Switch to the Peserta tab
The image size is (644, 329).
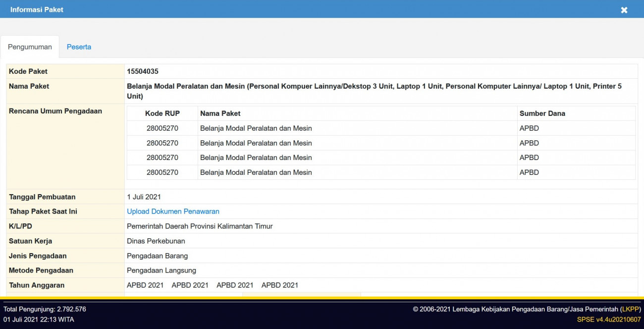point(79,47)
